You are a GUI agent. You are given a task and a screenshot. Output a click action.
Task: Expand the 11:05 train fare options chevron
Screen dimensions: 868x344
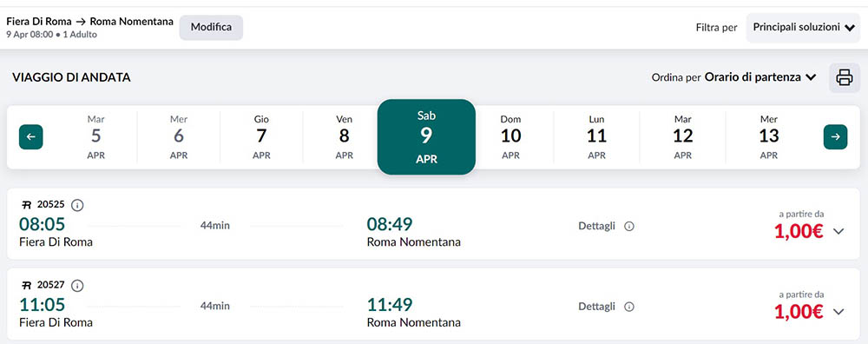point(838,312)
